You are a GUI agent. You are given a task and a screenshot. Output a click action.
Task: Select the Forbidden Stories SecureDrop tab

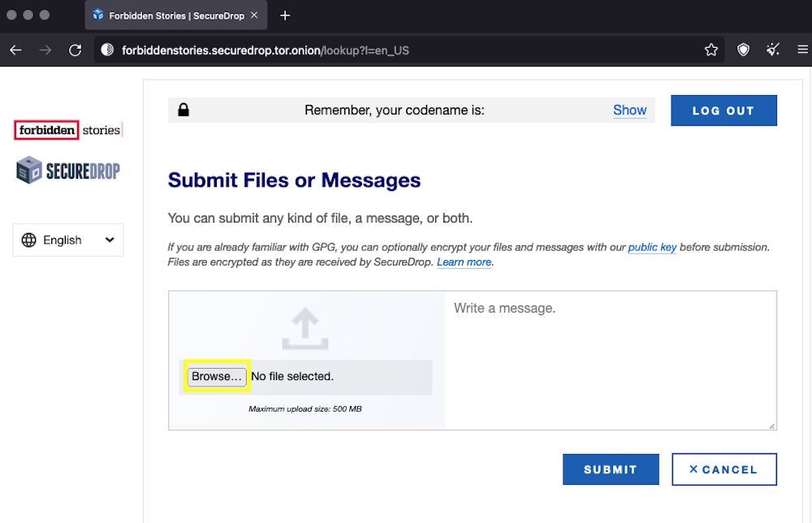pos(169,15)
